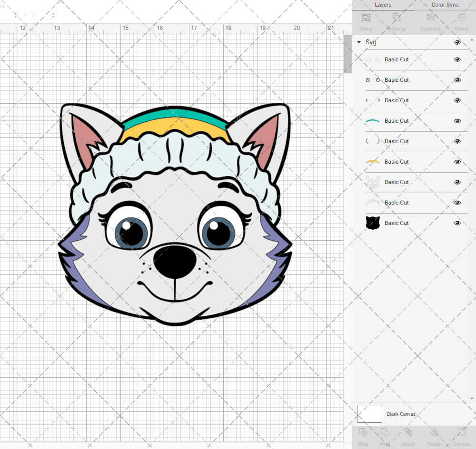Select the Contour tool icon
The width and height of the screenshot is (476, 449).
coord(462,432)
